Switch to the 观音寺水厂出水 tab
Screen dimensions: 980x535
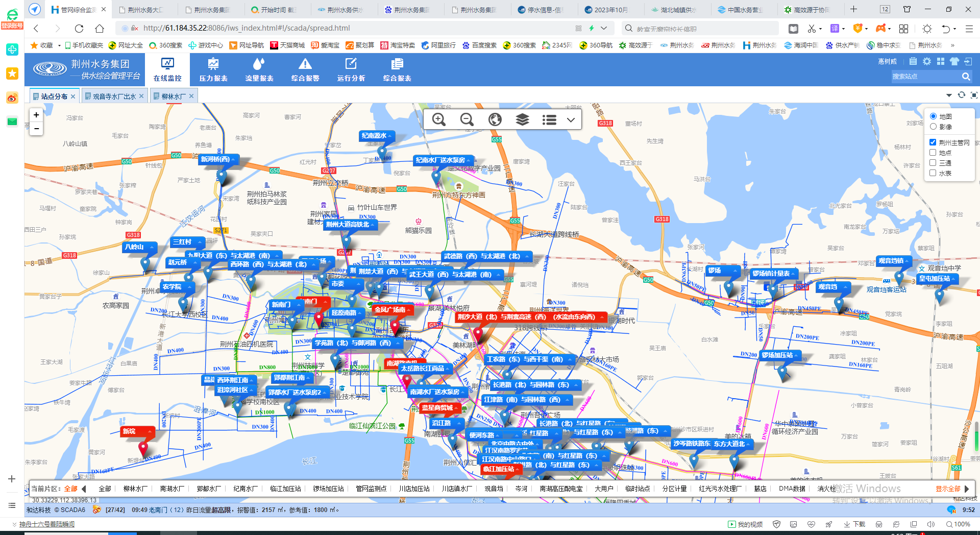[114, 96]
